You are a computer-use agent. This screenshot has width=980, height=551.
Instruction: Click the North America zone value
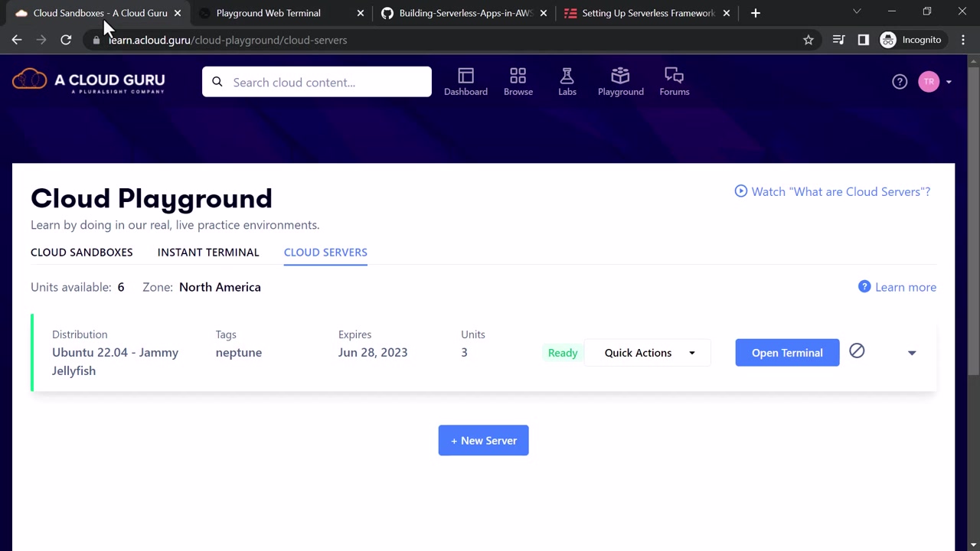click(220, 287)
